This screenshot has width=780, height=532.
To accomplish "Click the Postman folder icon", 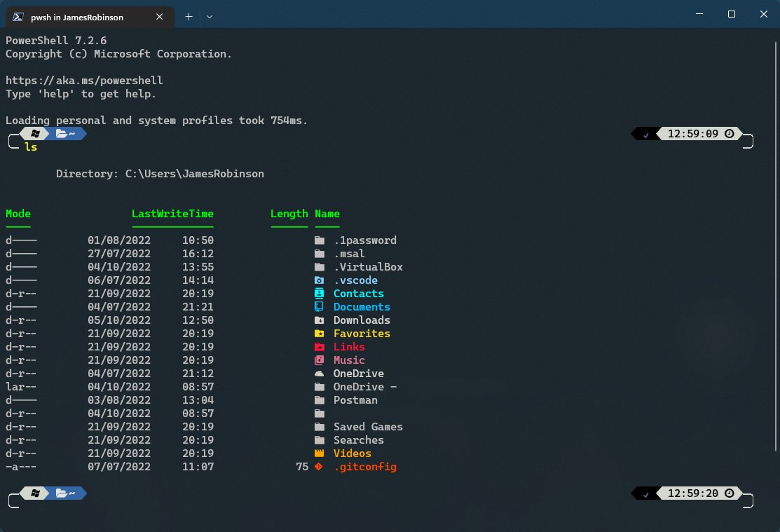I will pos(320,401).
